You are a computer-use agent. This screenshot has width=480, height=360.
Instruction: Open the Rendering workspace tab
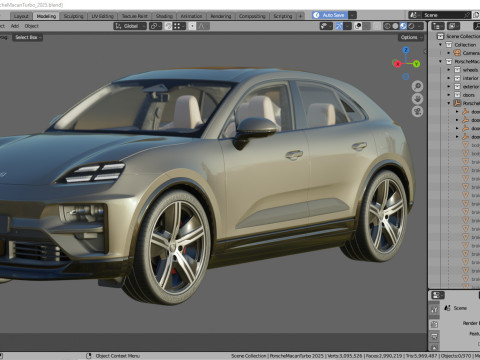coord(221,16)
